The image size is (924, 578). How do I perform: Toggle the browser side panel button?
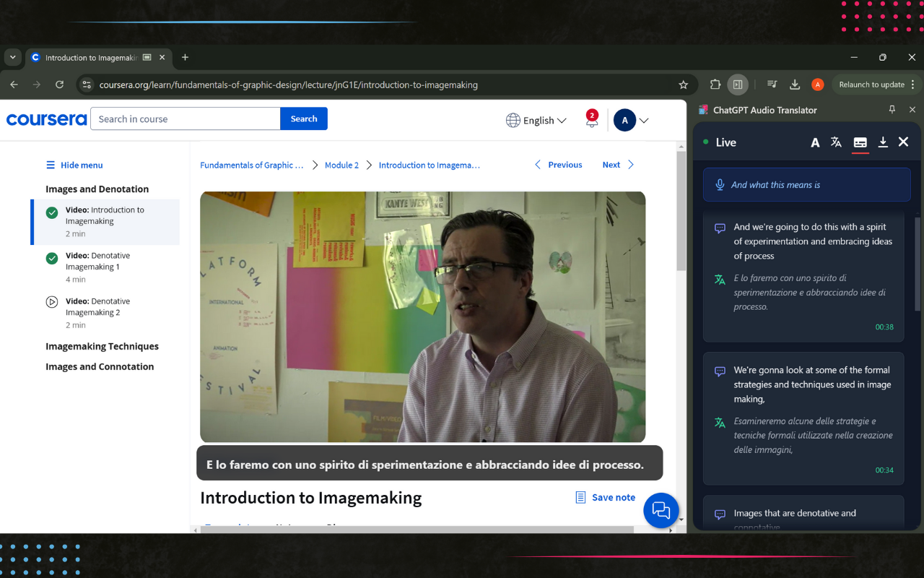(737, 85)
